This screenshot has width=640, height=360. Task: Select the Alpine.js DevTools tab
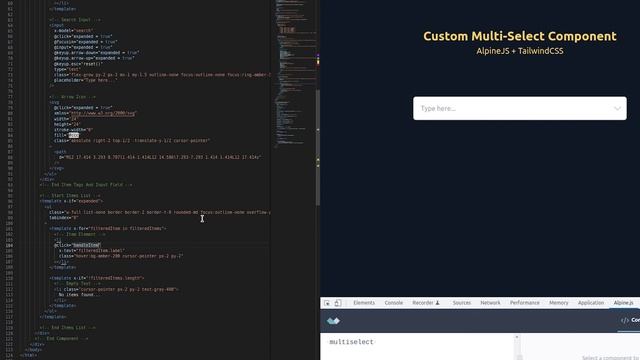coord(623,303)
